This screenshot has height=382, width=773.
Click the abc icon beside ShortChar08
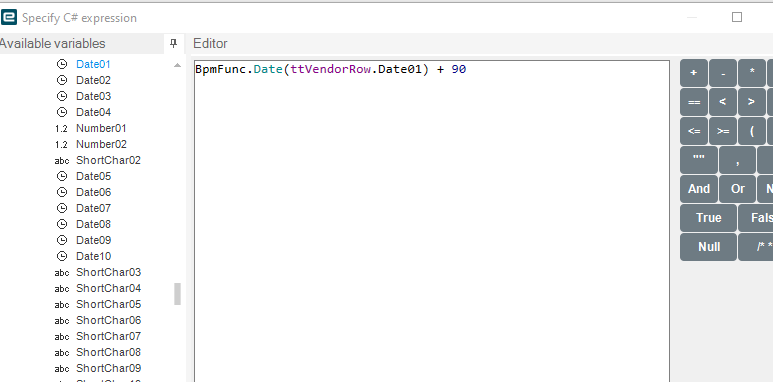[x=62, y=352]
